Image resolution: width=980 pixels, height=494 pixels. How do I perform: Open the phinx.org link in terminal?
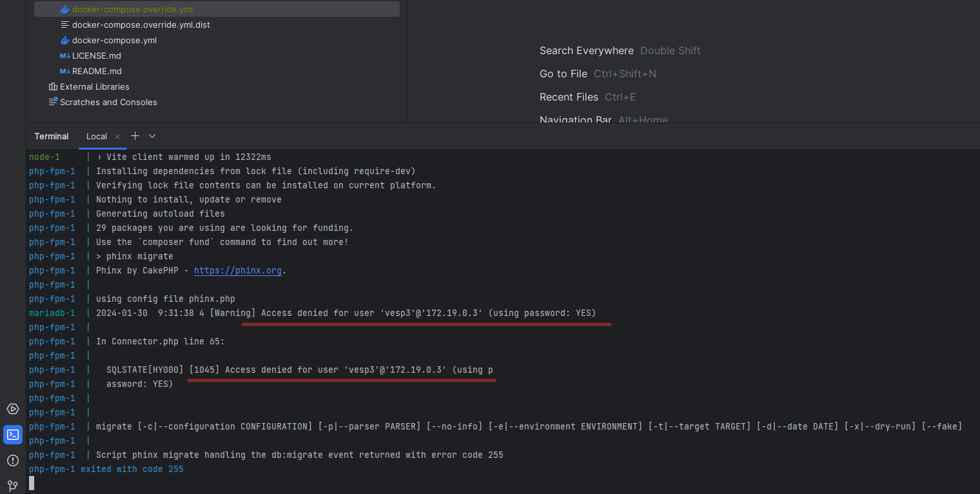(x=237, y=271)
